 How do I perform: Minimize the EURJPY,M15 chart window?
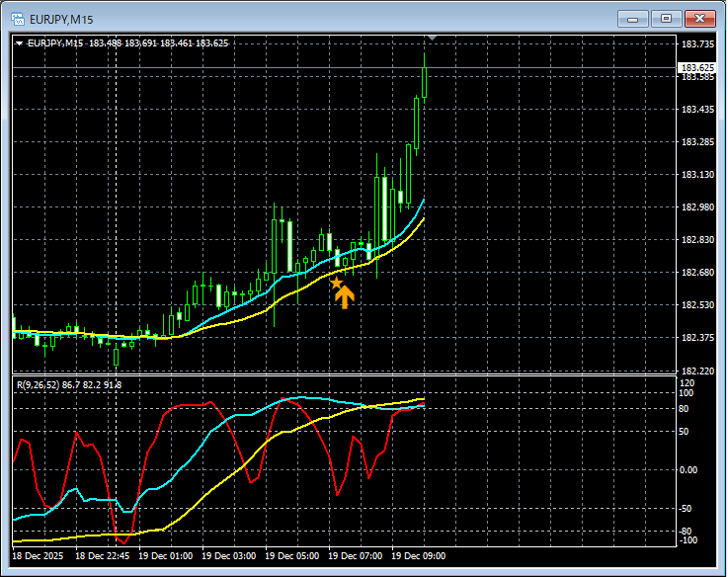[632, 18]
